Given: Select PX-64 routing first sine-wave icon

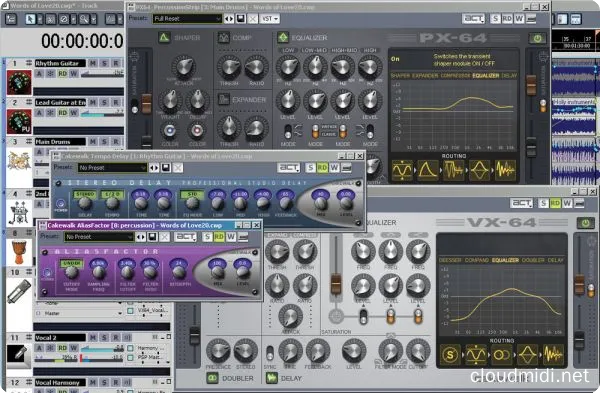Looking at the screenshot, I should click(402, 170).
